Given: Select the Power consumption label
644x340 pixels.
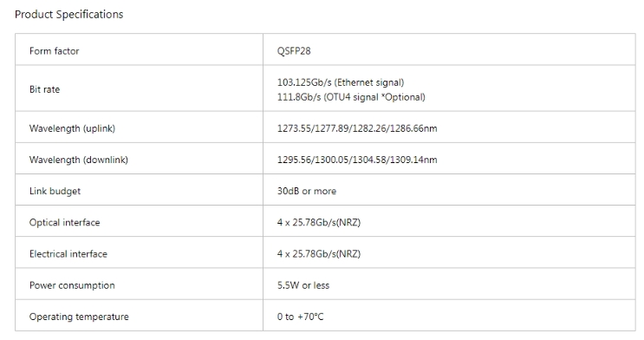Looking at the screenshot, I should tap(72, 285).
